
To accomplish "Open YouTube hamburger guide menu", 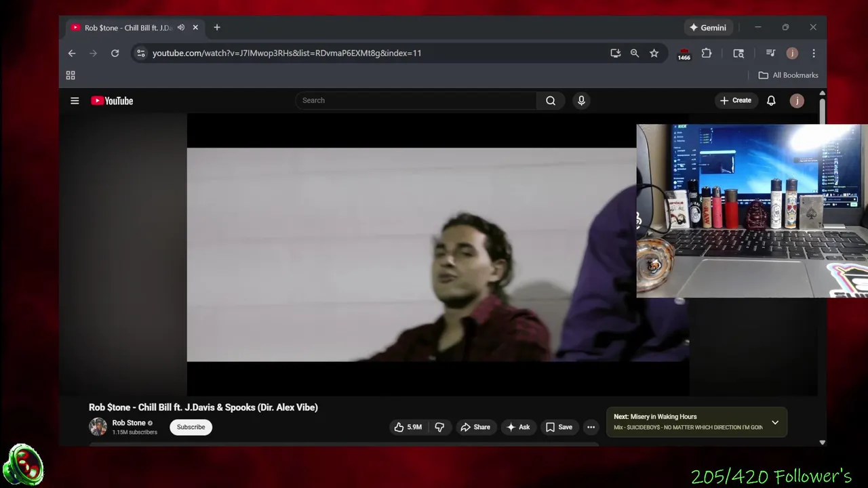I will tap(75, 100).
